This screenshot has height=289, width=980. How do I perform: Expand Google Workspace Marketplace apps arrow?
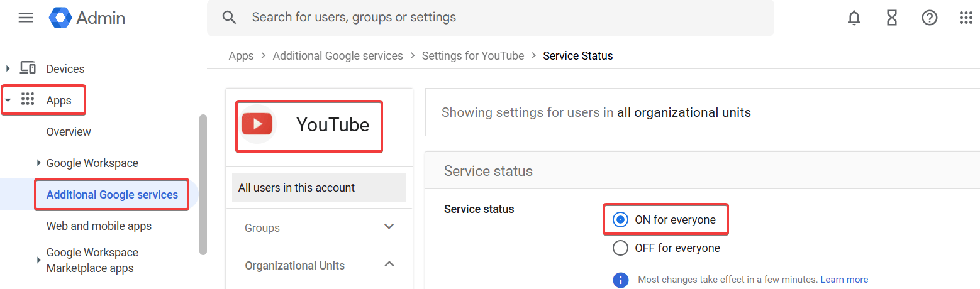click(39, 260)
